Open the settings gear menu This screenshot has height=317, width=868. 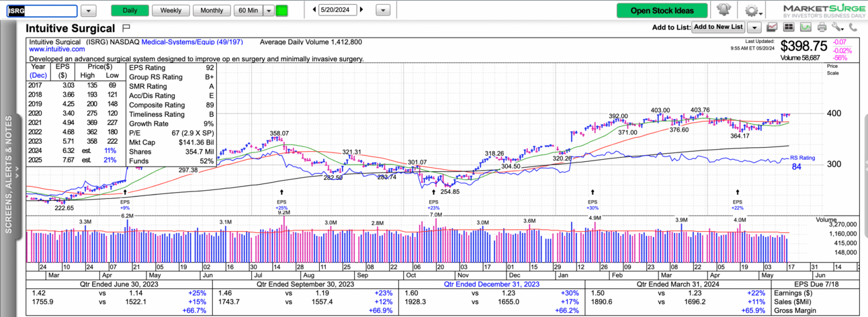tap(752, 10)
